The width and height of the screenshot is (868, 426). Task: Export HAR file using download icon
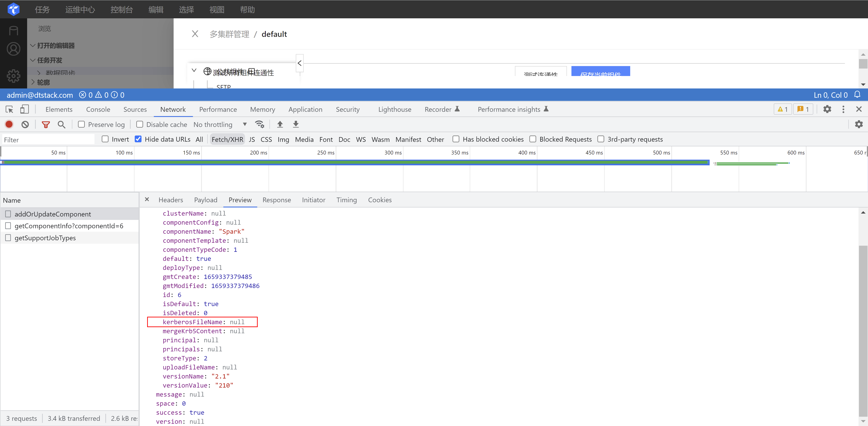pos(295,124)
